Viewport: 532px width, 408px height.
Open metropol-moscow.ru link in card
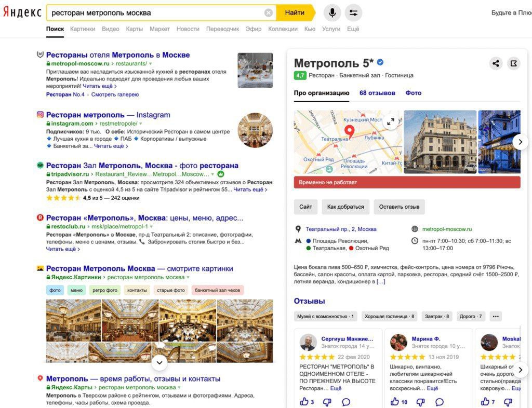pos(447,229)
